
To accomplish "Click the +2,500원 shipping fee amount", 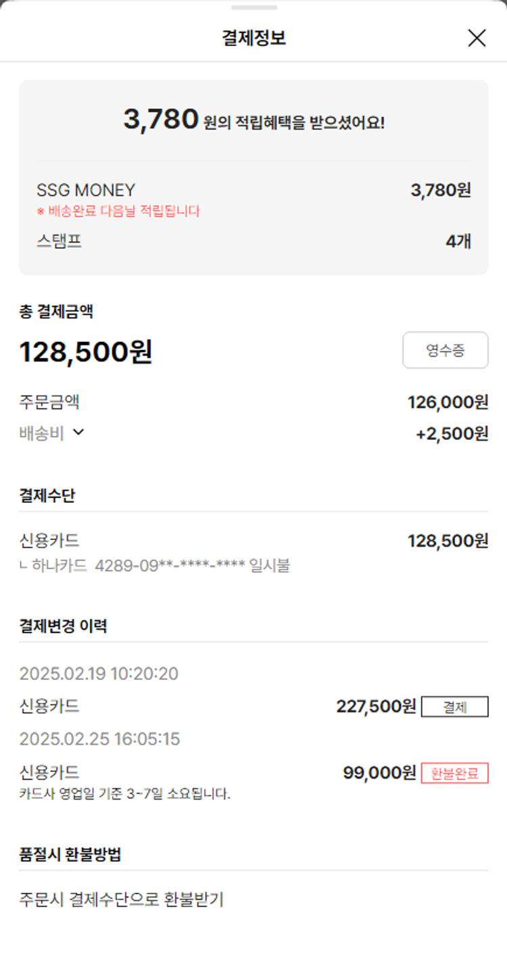I will [x=452, y=434].
